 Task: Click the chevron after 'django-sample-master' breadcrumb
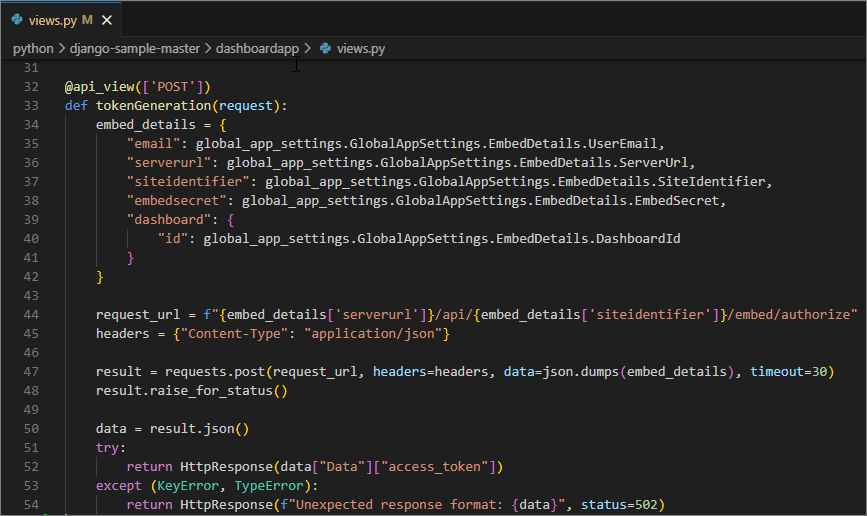click(x=208, y=48)
